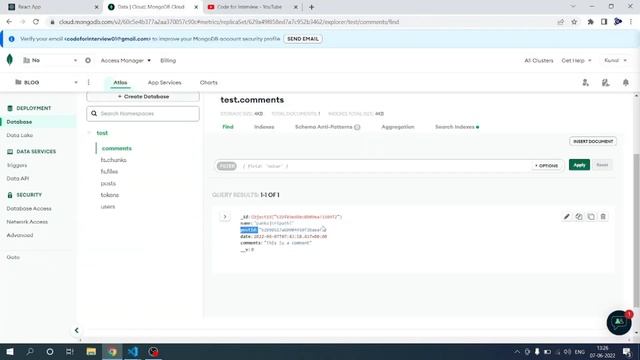Screen dimensions: 640x360
Task: Click into the filter query input
Action: [384, 166]
